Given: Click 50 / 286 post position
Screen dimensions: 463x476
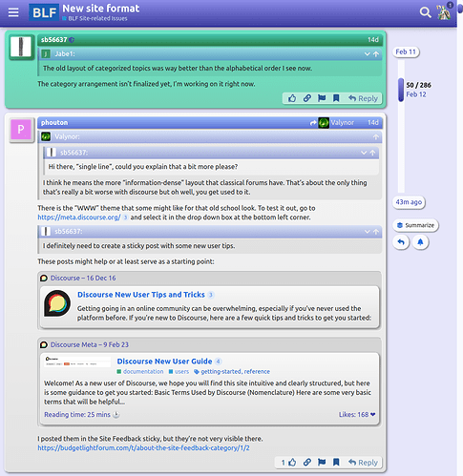Looking at the screenshot, I should [x=418, y=85].
